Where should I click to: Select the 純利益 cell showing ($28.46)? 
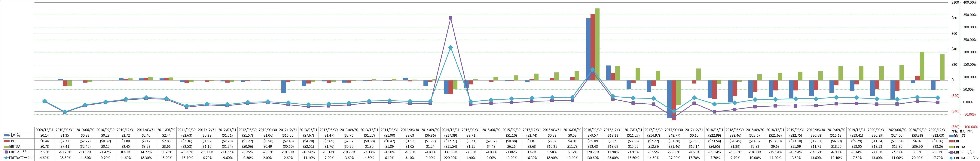point(734,135)
